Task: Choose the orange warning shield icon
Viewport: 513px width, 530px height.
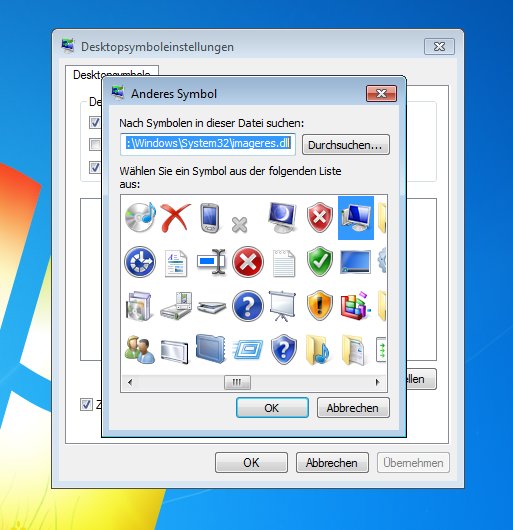Action: point(320,305)
